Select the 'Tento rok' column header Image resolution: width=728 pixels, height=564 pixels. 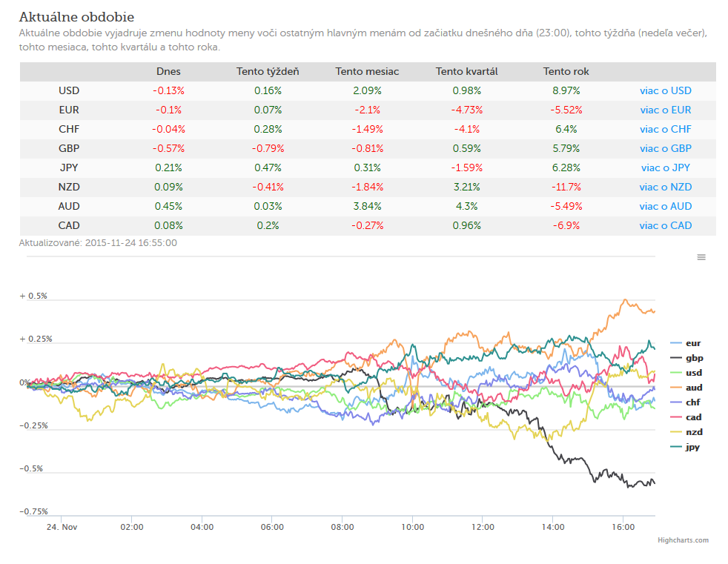(566, 71)
